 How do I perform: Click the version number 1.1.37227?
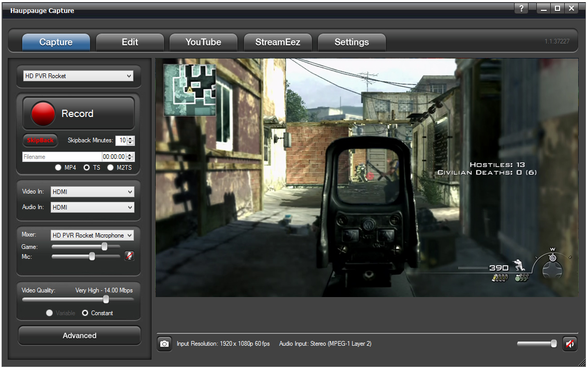[x=557, y=41]
